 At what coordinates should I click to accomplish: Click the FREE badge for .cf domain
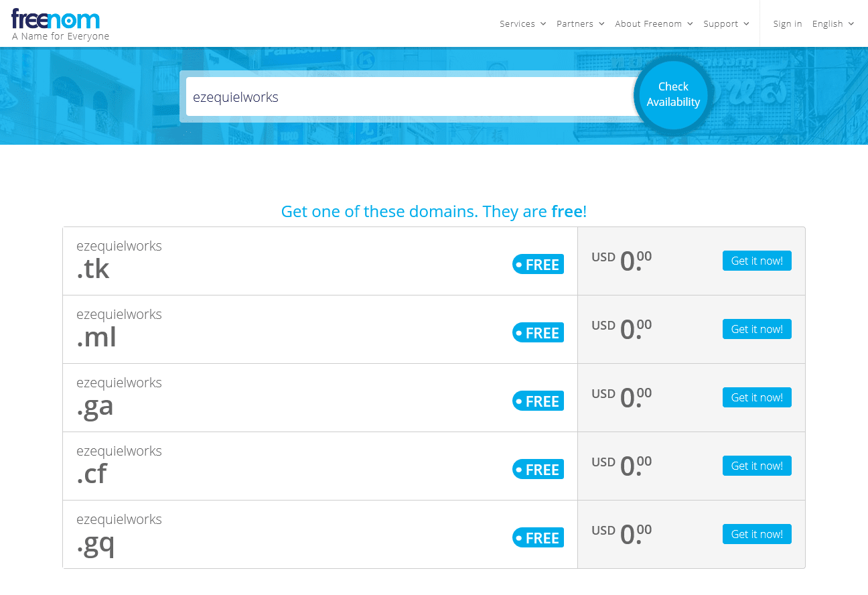point(538,470)
